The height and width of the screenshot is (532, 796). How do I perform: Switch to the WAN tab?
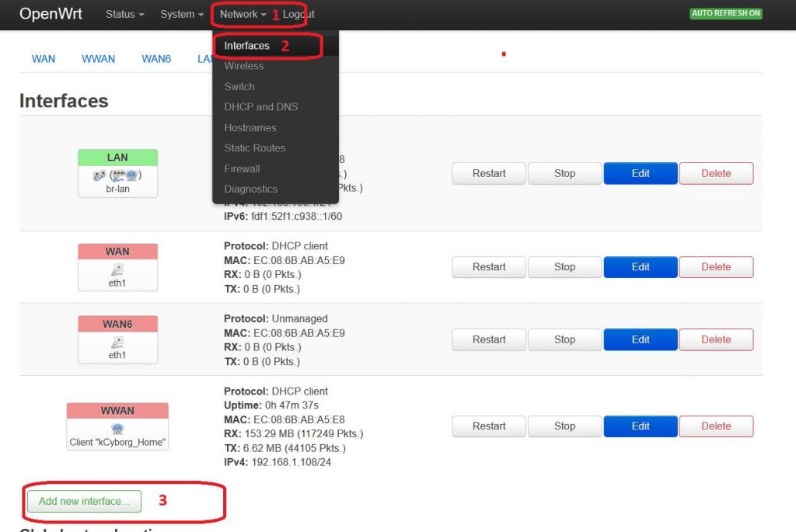click(x=44, y=59)
